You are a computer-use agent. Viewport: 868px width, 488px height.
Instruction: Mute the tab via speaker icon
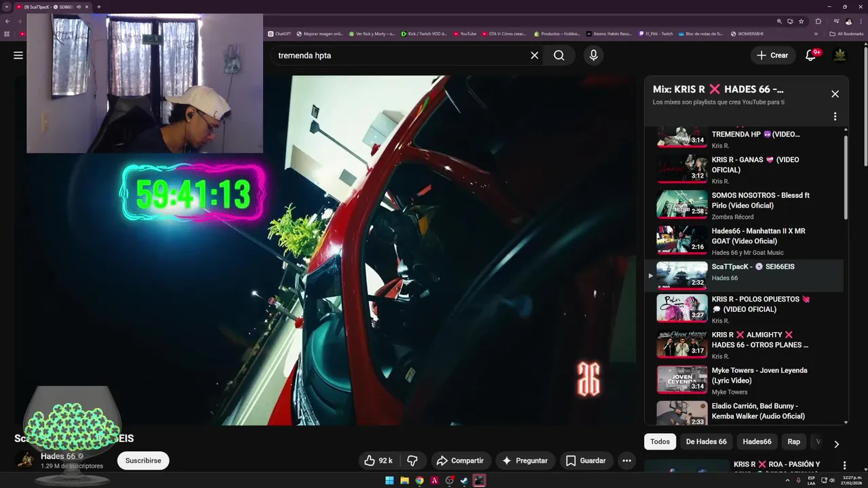tap(79, 7)
